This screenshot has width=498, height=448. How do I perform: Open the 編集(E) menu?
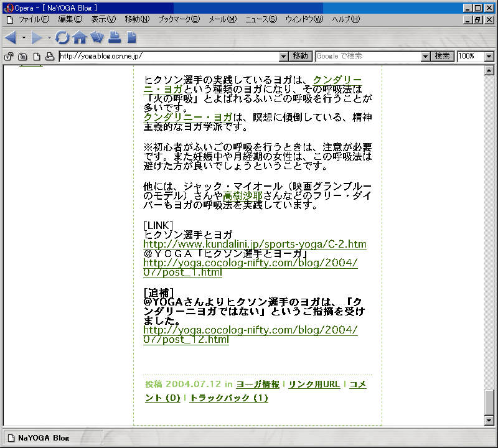(x=70, y=19)
